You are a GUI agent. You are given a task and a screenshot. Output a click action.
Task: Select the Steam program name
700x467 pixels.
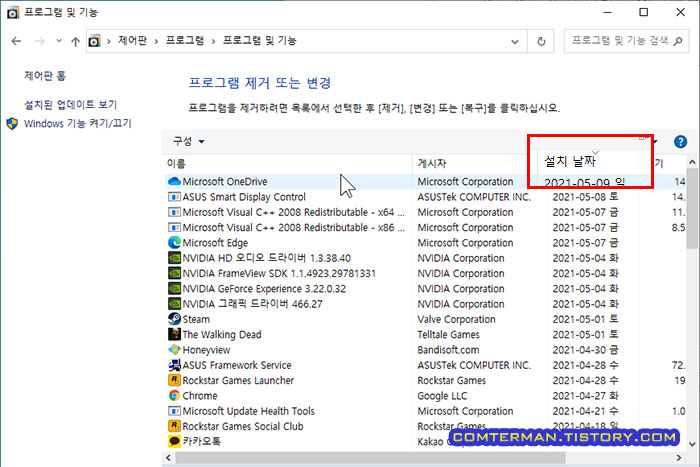196,319
